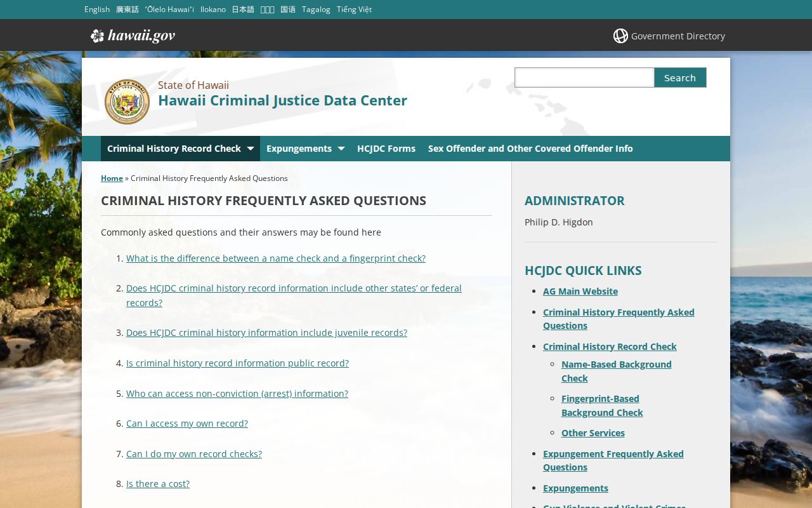Open Criminal History Record Check sidebar link

click(x=610, y=347)
